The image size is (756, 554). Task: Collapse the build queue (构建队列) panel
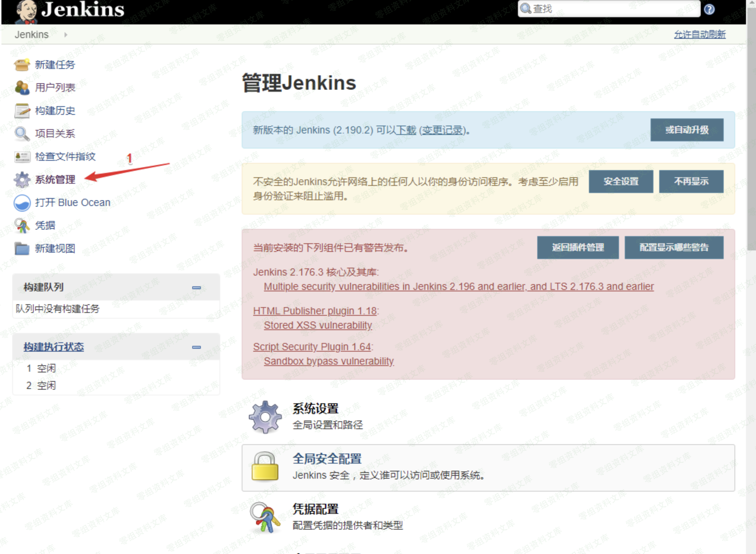[x=196, y=287]
